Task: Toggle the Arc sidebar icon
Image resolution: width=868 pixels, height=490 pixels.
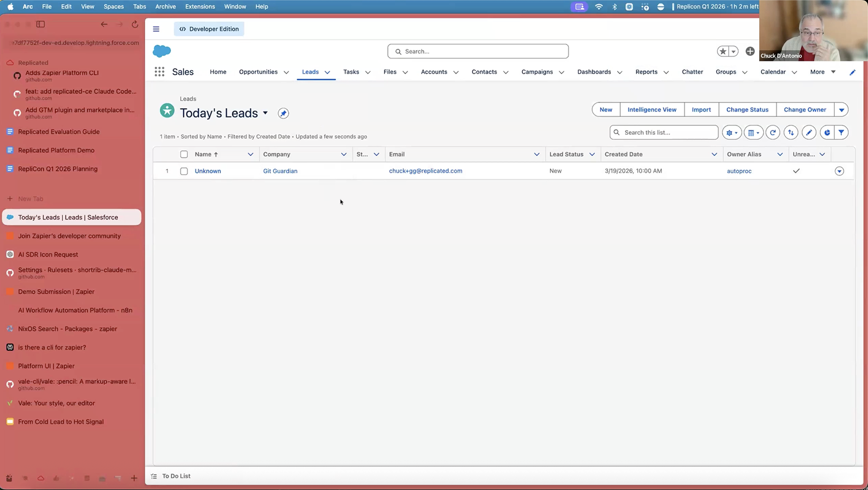Action: (40, 24)
